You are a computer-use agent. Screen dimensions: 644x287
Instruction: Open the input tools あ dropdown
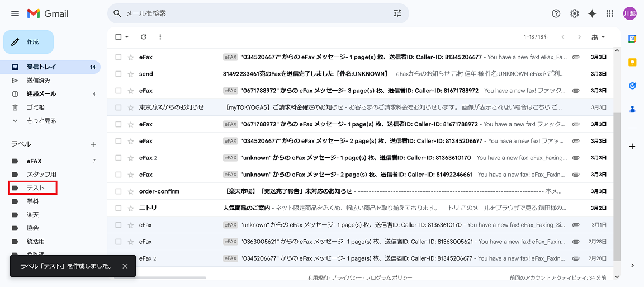598,37
